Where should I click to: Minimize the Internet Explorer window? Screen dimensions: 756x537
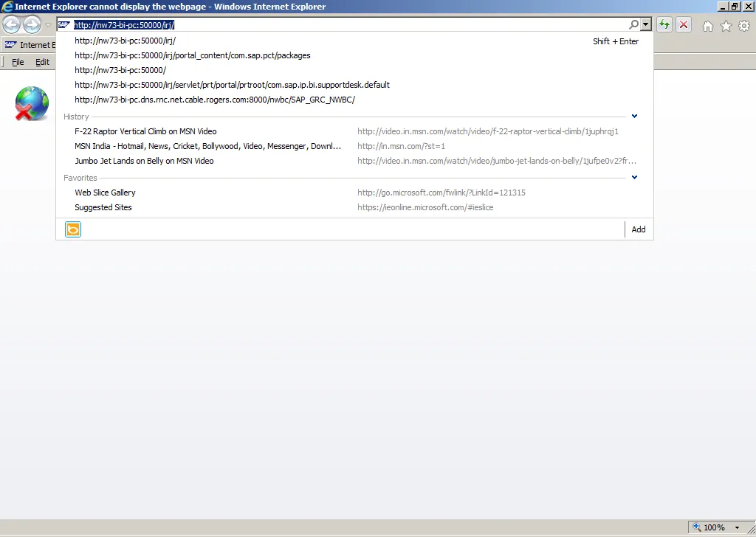click(724, 6)
